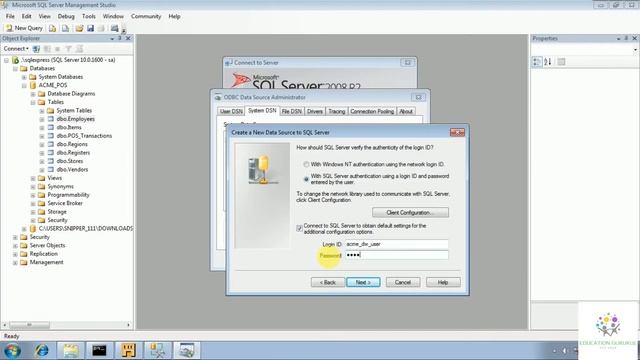Click the Properties panel Categorized icon
The image size is (640, 360).
click(x=537, y=62)
